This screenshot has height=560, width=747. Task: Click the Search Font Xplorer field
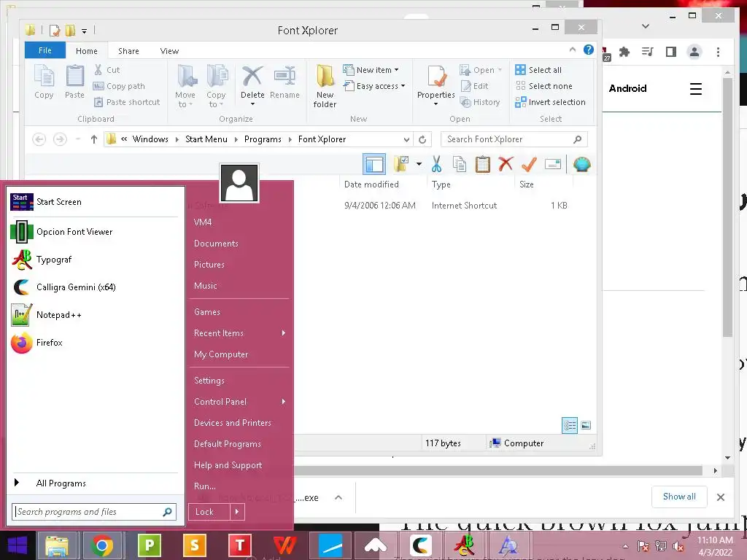coord(514,139)
